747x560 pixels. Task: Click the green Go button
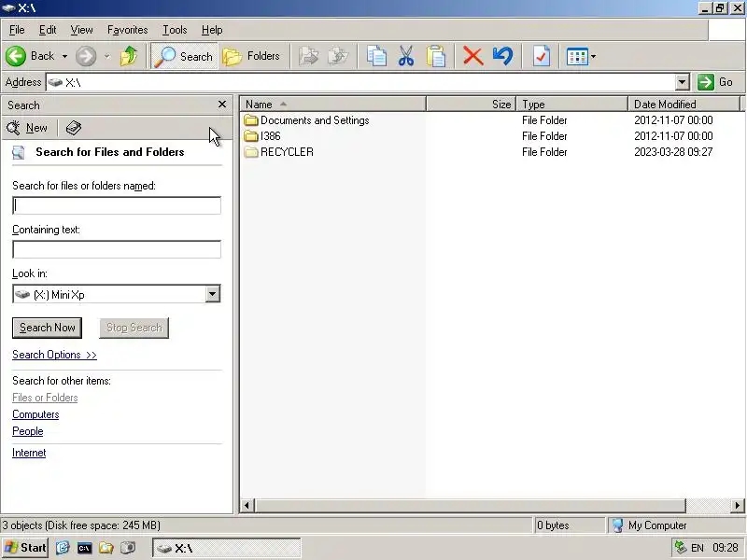click(715, 82)
